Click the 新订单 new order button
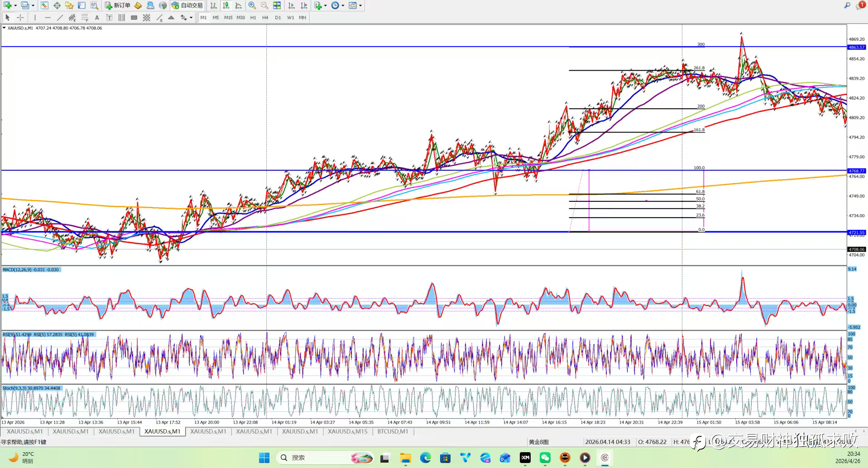The image size is (868, 468). pos(118,5)
